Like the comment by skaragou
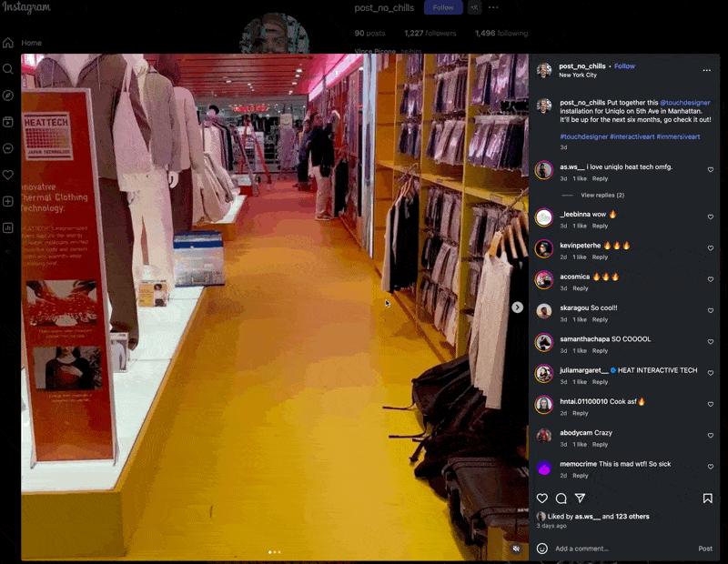The height and width of the screenshot is (564, 728). click(711, 310)
